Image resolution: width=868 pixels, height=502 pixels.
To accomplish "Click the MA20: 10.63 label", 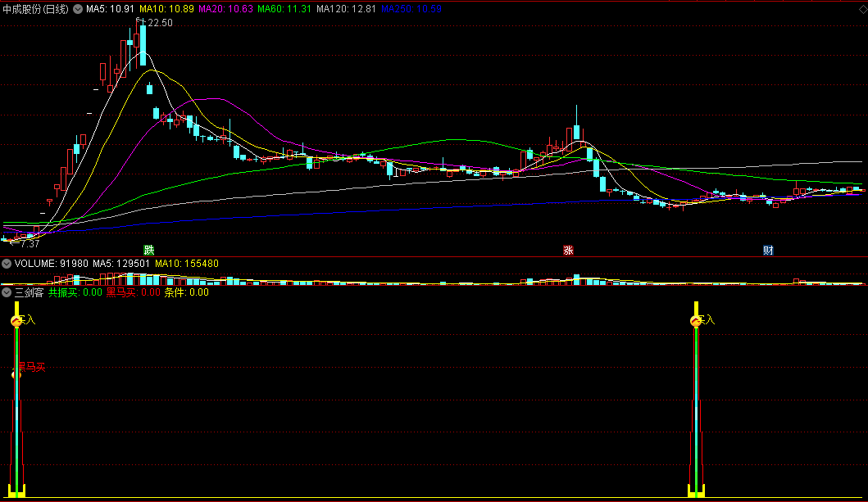I will click(x=226, y=9).
